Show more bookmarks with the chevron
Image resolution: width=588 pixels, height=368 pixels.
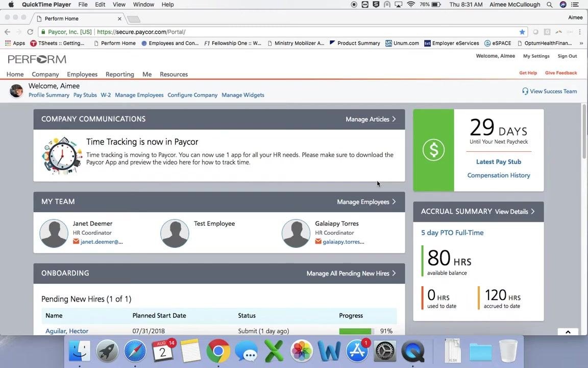pyautogui.click(x=581, y=43)
